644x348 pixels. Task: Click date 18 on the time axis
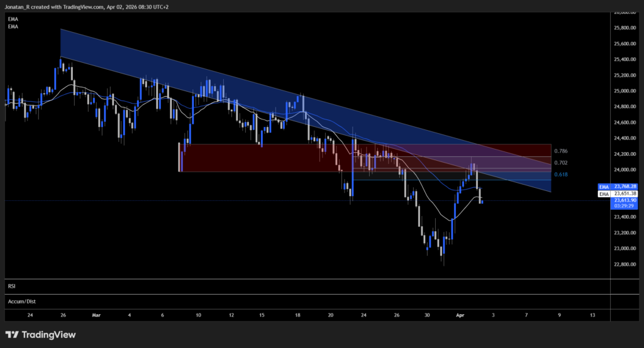[x=297, y=315]
